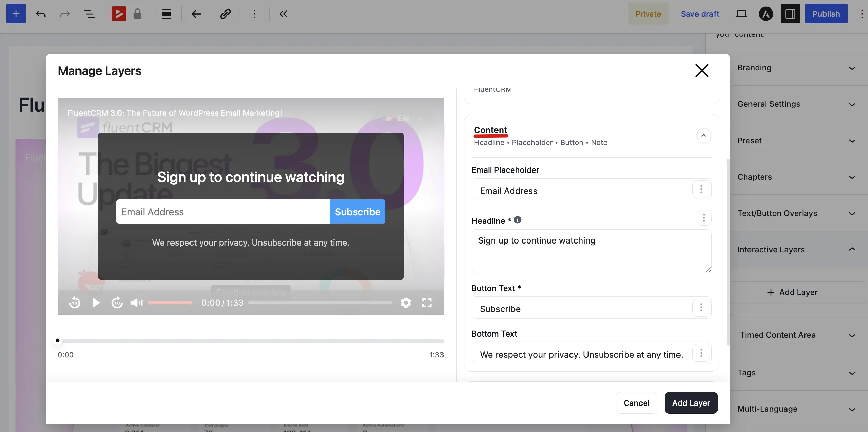Redo the last undone change
The height and width of the screenshot is (432, 868).
click(x=65, y=14)
